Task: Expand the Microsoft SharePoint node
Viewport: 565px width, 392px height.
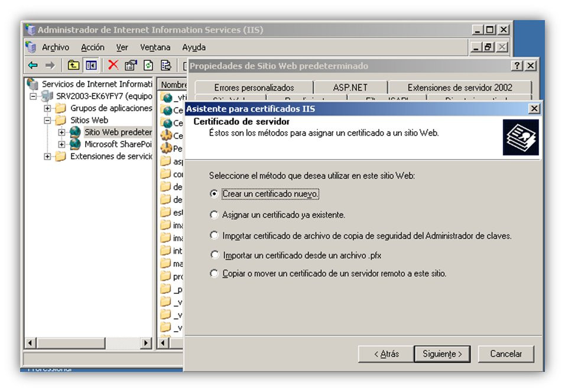Action: [61, 144]
